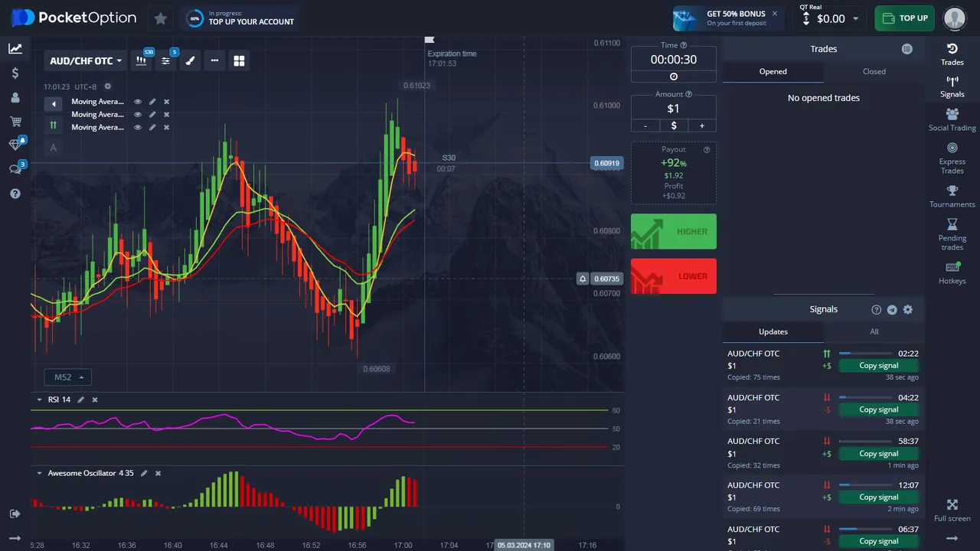
Task: Collapse the RSI 14 indicator pane
Action: tap(39, 399)
